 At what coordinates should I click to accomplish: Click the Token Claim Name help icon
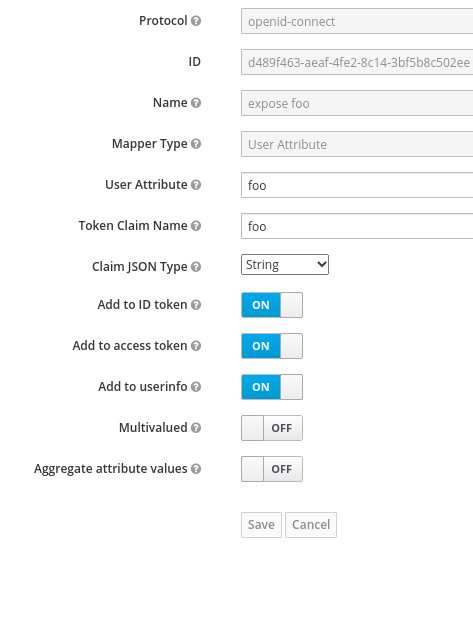coord(196,226)
